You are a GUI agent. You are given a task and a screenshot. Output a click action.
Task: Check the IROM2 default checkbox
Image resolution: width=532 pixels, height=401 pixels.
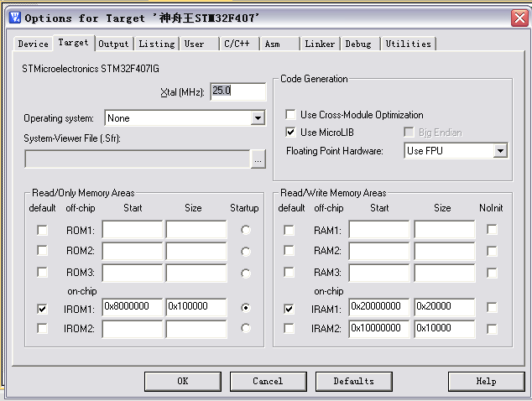42,328
